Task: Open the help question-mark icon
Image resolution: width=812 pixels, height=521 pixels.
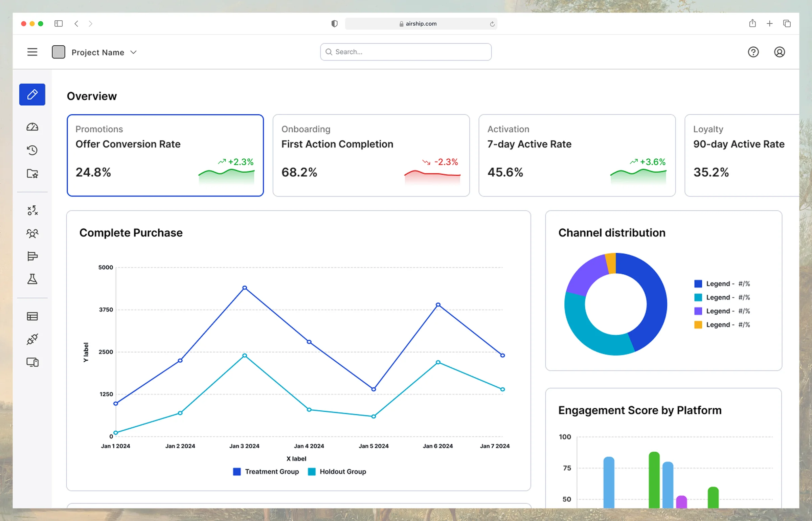Action: (x=753, y=52)
